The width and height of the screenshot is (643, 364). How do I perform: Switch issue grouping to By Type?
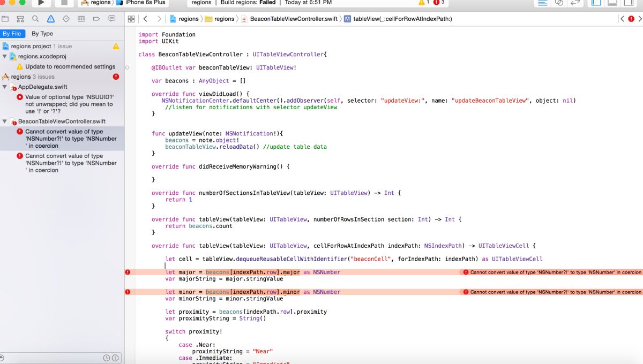[42, 34]
